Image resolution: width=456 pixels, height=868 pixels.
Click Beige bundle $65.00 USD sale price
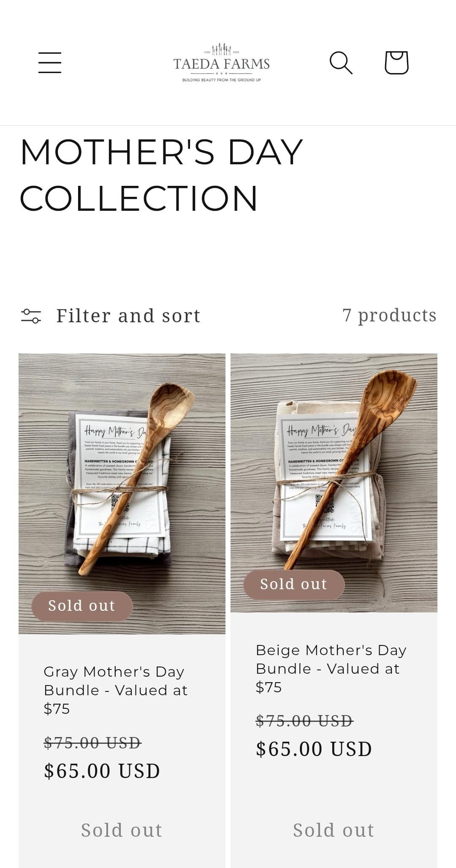(x=314, y=749)
